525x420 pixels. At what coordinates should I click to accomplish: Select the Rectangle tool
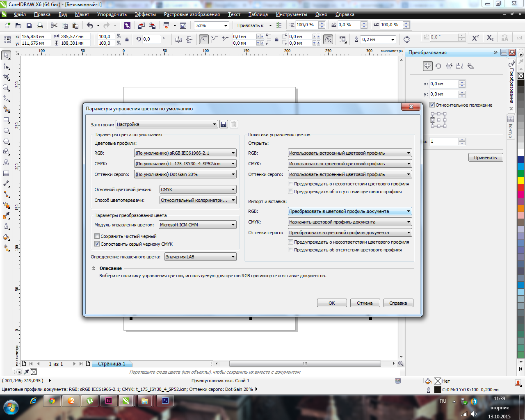pos(7,120)
